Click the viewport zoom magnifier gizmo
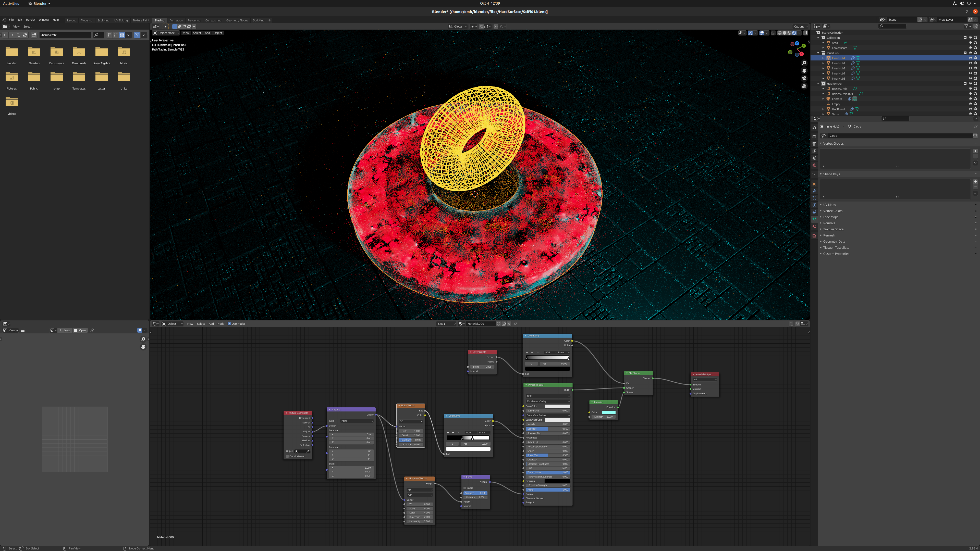Screen dimensions: 980x551 (x=804, y=63)
